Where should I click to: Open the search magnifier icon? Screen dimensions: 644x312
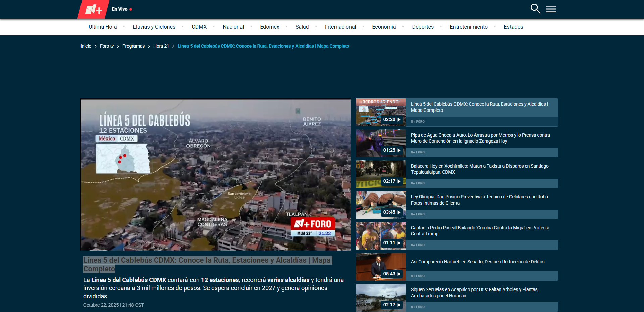tap(535, 9)
